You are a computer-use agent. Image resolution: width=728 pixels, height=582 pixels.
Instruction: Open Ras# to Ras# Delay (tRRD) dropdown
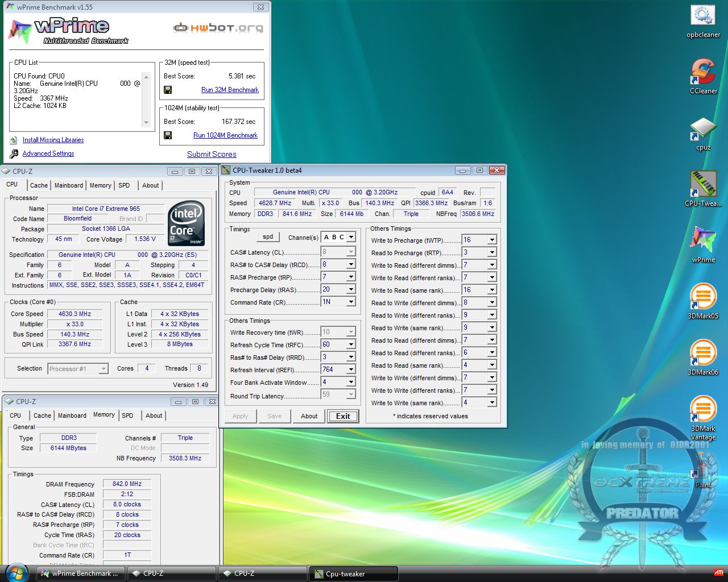[351, 357]
